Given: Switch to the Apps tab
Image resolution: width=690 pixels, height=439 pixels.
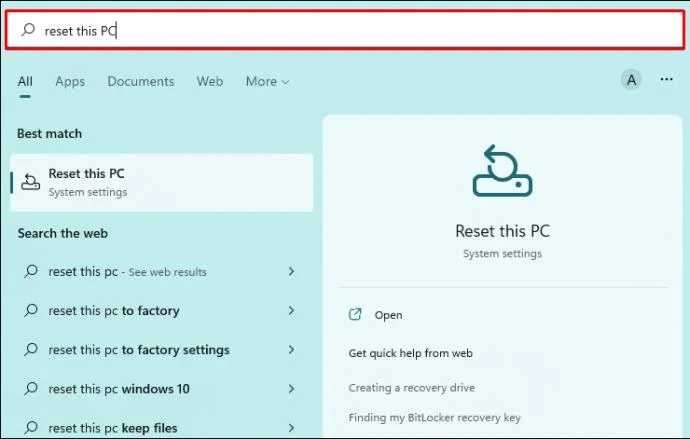Looking at the screenshot, I should click(70, 81).
